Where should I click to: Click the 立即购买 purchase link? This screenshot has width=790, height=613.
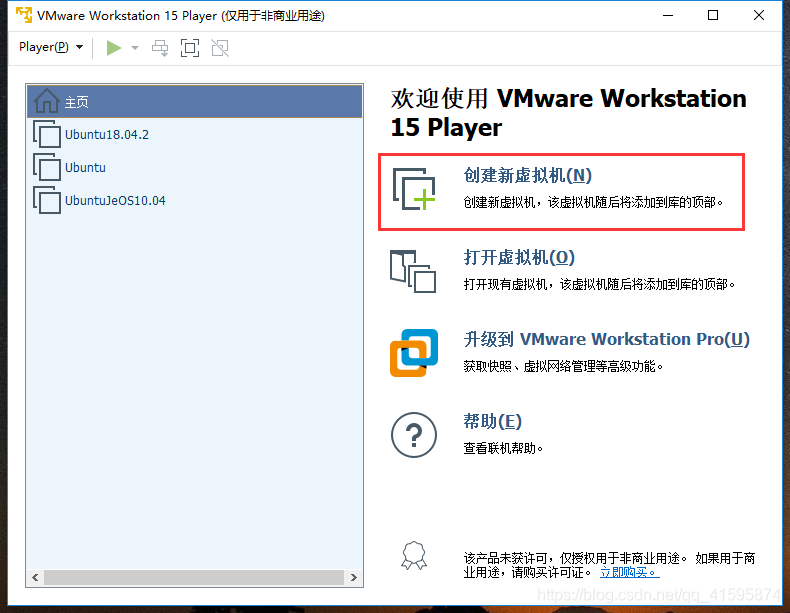[x=629, y=572]
